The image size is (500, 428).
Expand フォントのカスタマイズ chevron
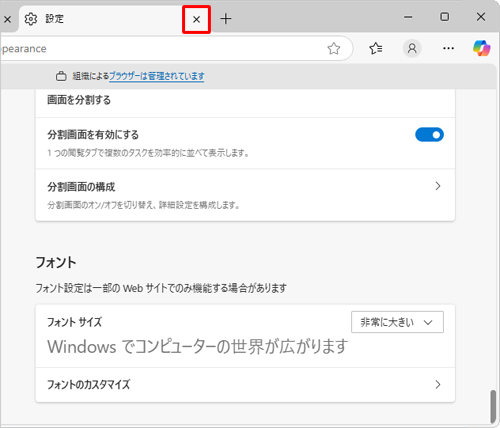(x=438, y=385)
